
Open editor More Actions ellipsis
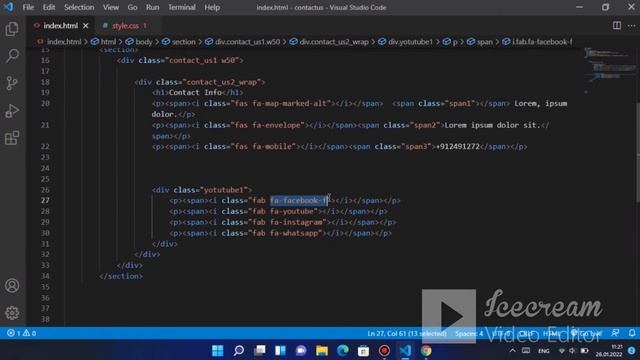[x=631, y=26]
